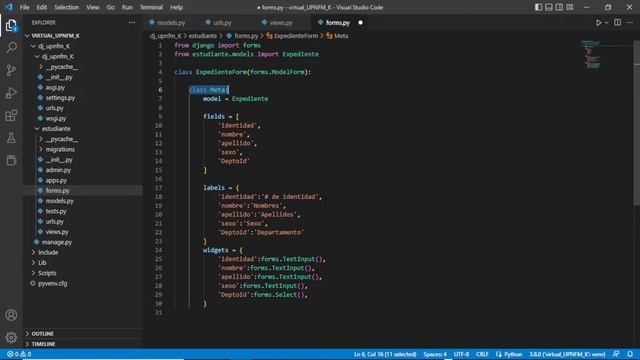Open the Go menu
Image resolution: width=640 pixels, height=360 pixels.
tap(111, 7)
